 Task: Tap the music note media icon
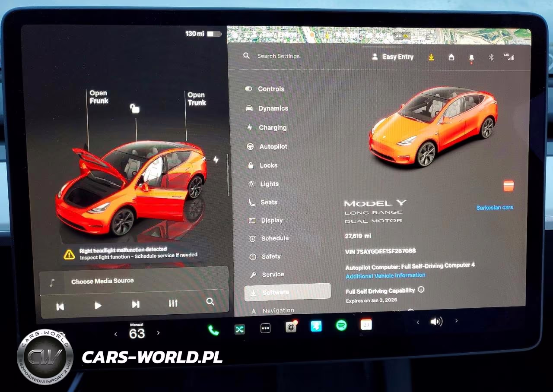(52, 283)
